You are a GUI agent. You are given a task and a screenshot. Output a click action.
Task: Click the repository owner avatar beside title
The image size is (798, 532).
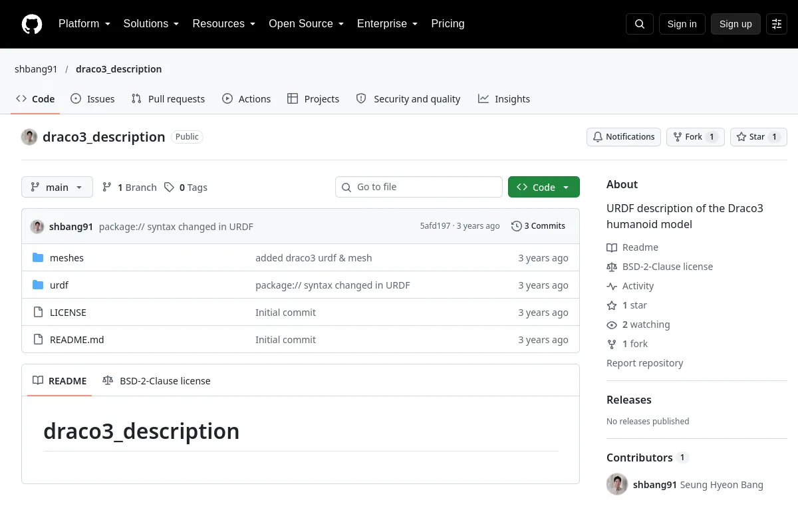(x=29, y=137)
